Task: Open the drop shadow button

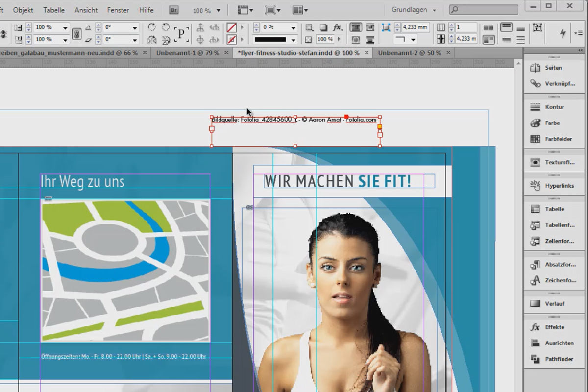Action: click(x=323, y=27)
